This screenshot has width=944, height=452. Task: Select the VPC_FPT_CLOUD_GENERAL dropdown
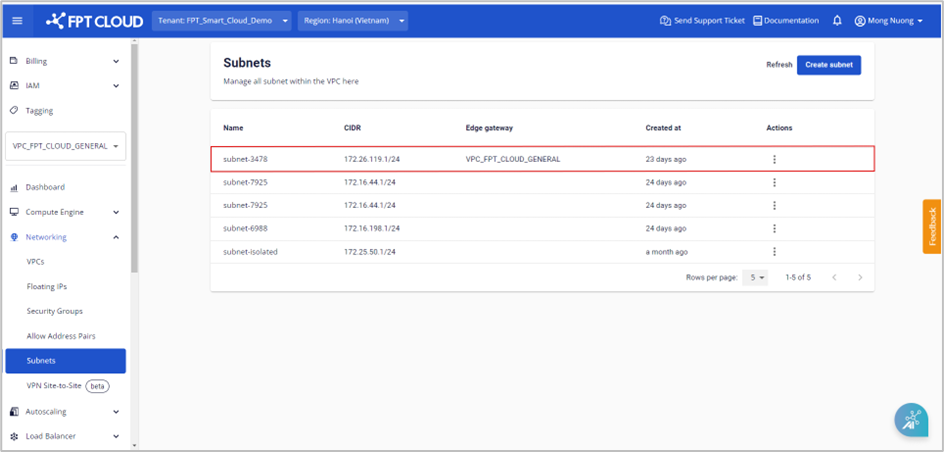66,146
